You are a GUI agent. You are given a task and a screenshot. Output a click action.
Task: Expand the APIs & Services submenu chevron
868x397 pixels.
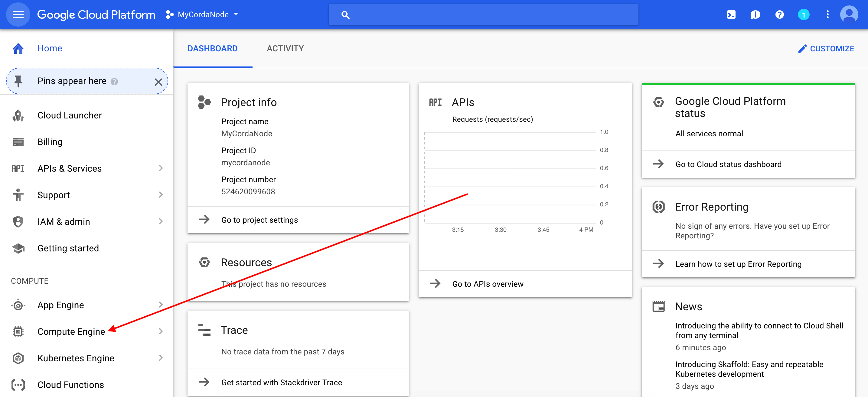(x=161, y=168)
